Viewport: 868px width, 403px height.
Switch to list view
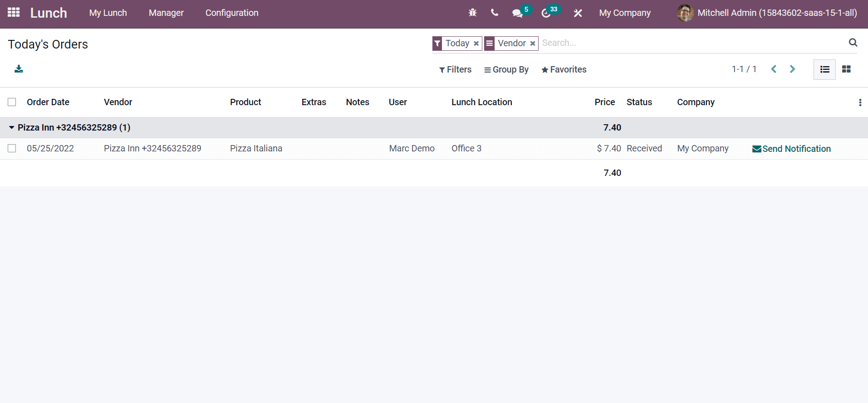pyautogui.click(x=824, y=69)
